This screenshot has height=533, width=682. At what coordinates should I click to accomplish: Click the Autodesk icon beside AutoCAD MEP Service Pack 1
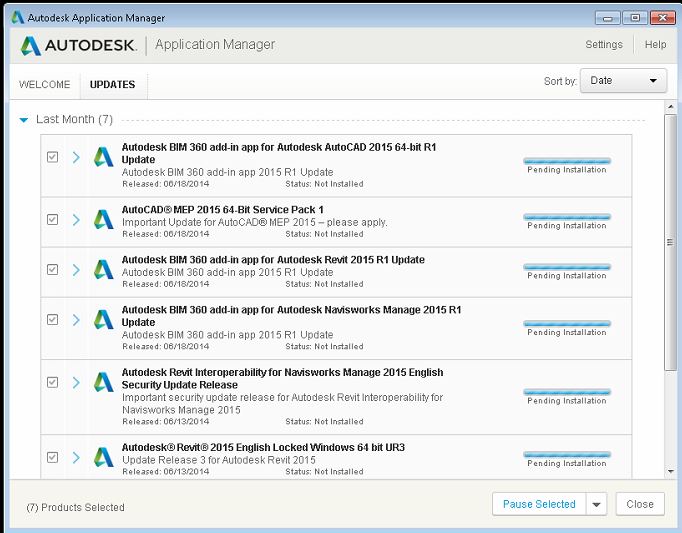pos(104,219)
